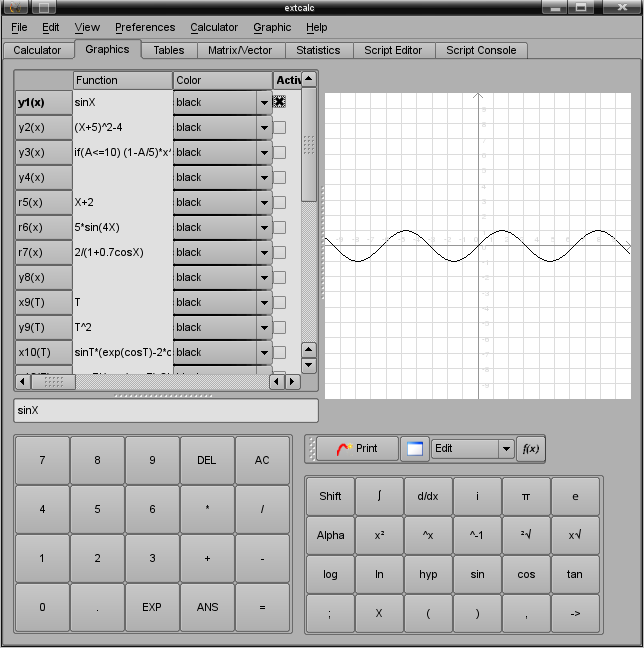Click the comma key

point(526,614)
